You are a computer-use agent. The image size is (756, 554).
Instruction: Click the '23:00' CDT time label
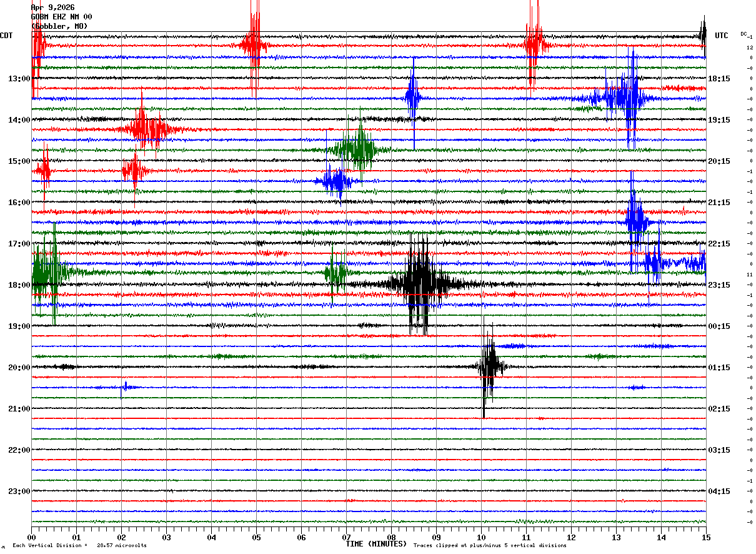coord(19,491)
